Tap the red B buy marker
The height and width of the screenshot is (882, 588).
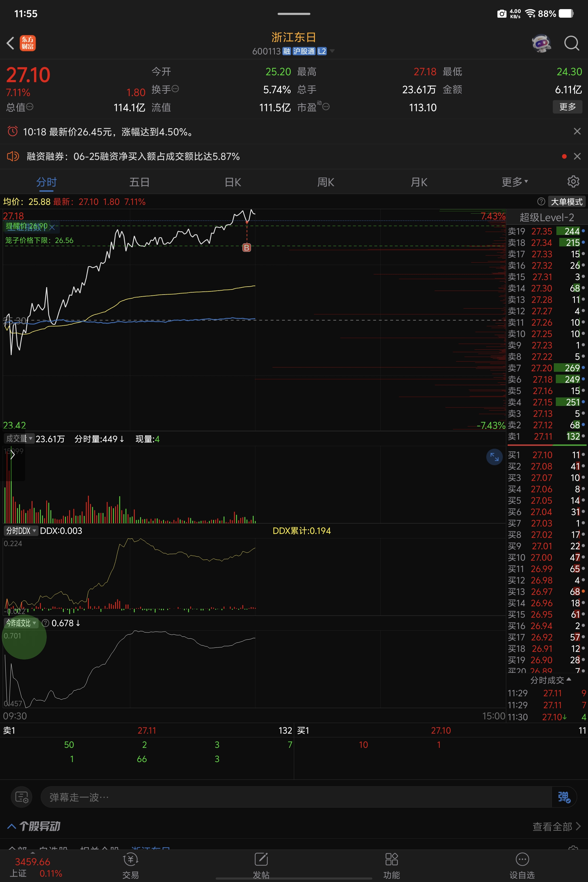click(x=246, y=248)
